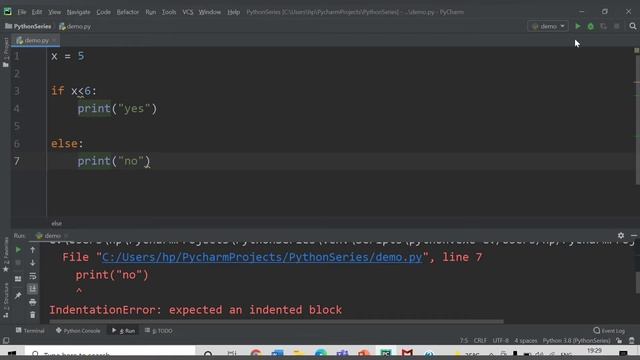Viewport: 640px width, 360px height.
Task: Go down the stack trace arrow
Action: pos(33,263)
